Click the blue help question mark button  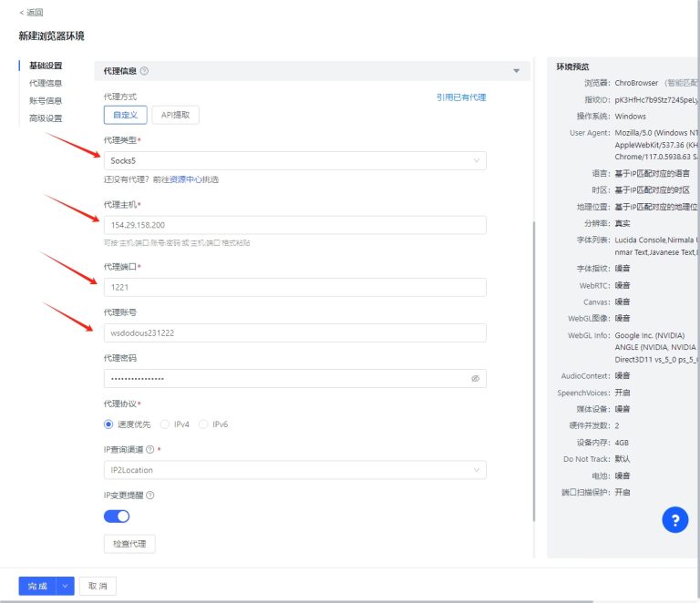[674, 520]
